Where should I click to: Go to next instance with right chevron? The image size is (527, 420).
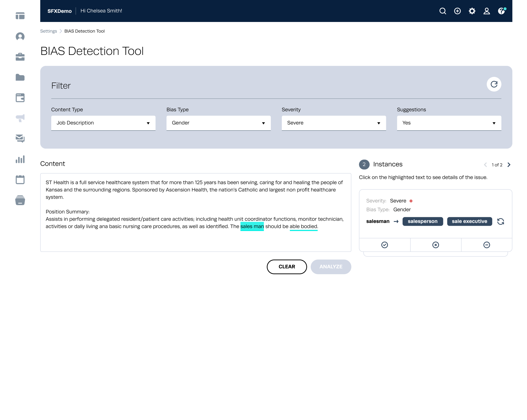[509, 165]
